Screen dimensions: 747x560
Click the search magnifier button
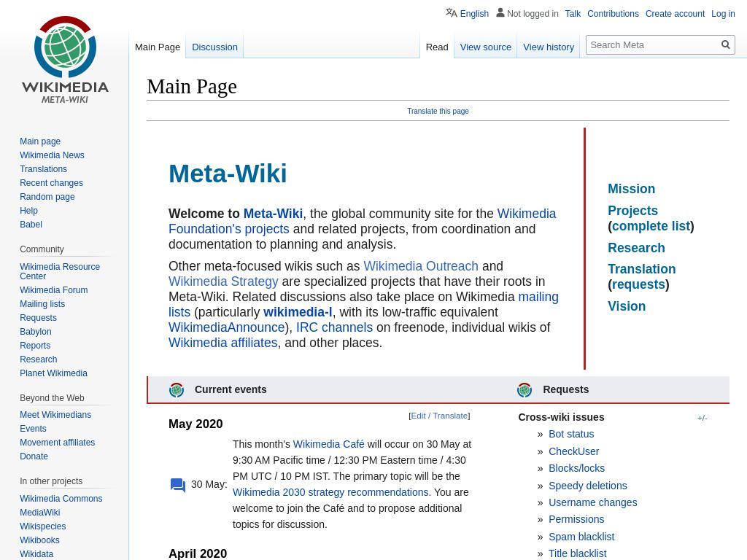tap(725, 45)
